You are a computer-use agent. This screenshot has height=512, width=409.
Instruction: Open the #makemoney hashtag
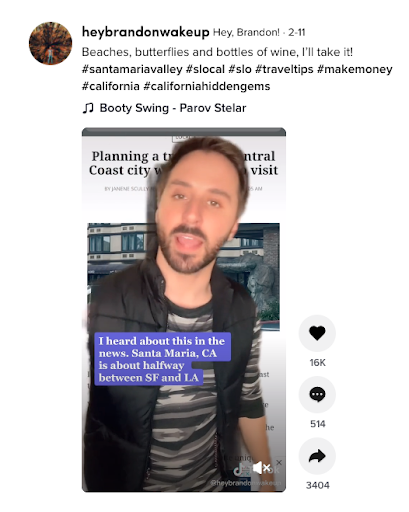tap(355, 69)
